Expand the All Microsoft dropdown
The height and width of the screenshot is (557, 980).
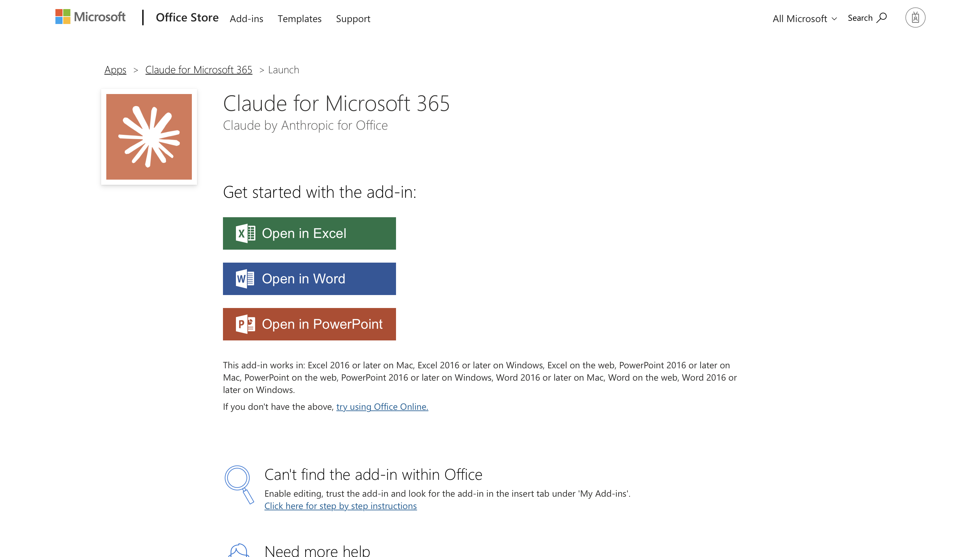pyautogui.click(x=804, y=18)
